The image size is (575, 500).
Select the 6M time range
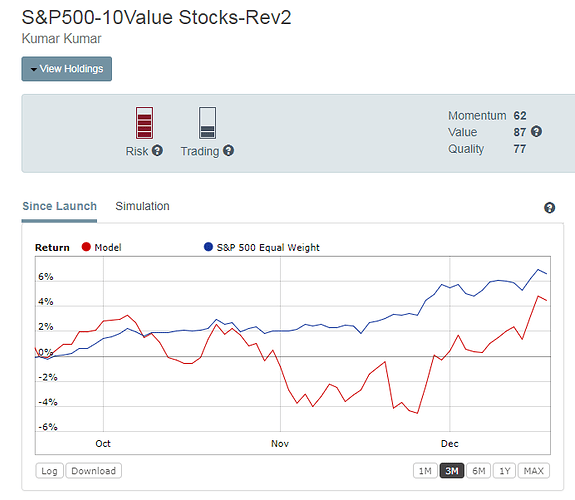479,471
